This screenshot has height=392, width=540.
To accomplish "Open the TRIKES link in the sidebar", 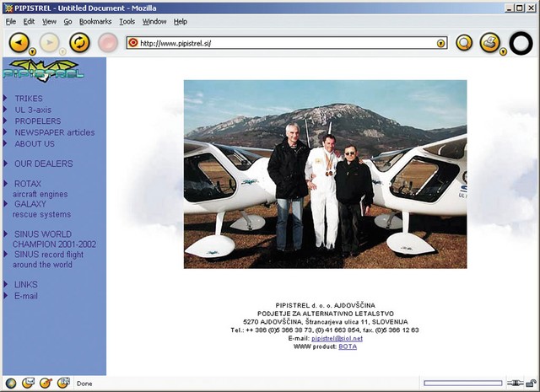I will pyautogui.click(x=29, y=99).
